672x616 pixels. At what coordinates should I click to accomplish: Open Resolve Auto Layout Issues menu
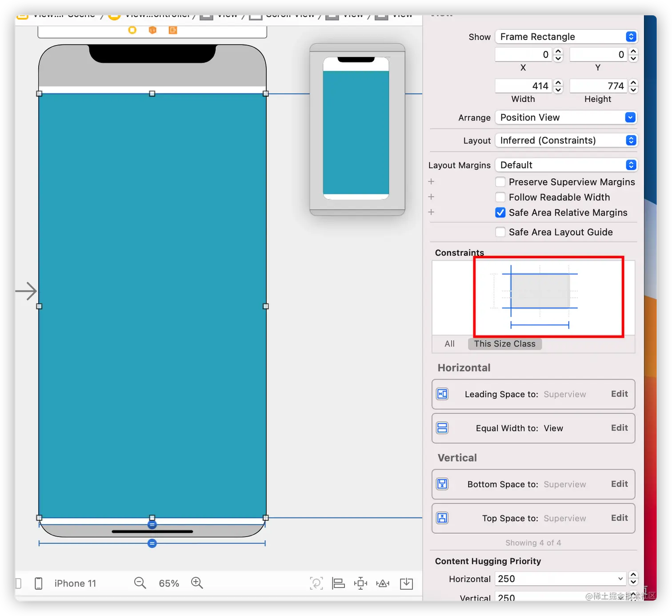pyautogui.click(x=383, y=583)
